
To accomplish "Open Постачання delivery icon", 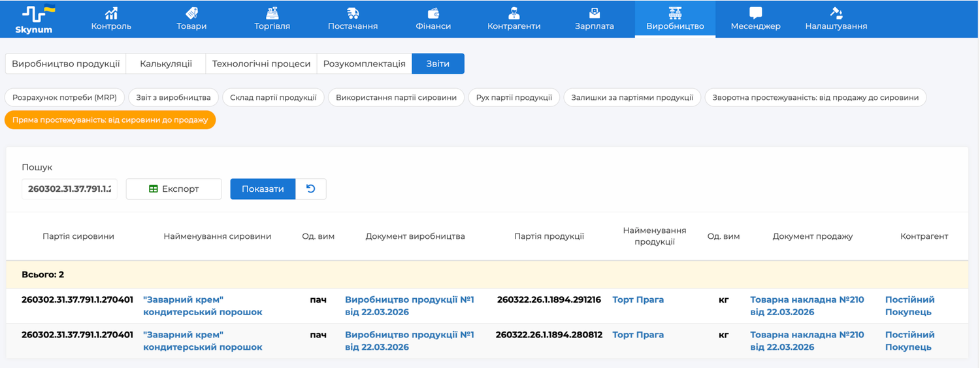I will 353,13.
